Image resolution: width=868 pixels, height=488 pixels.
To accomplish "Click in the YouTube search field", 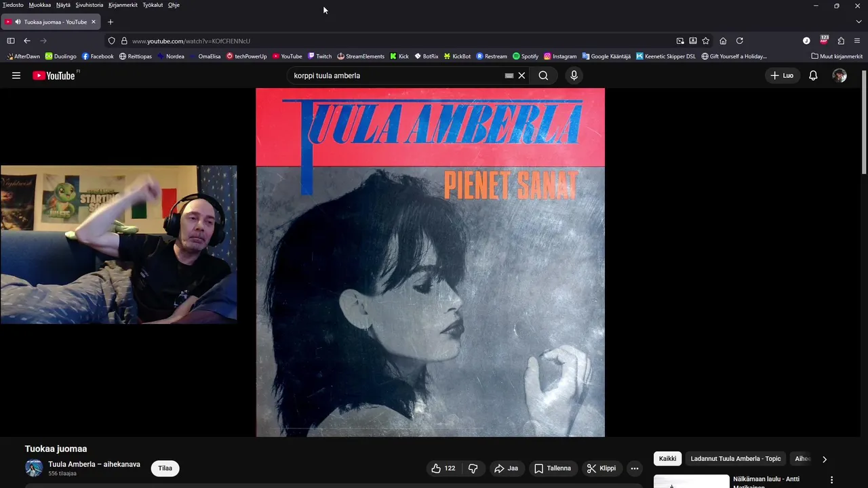I will coord(397,76).
